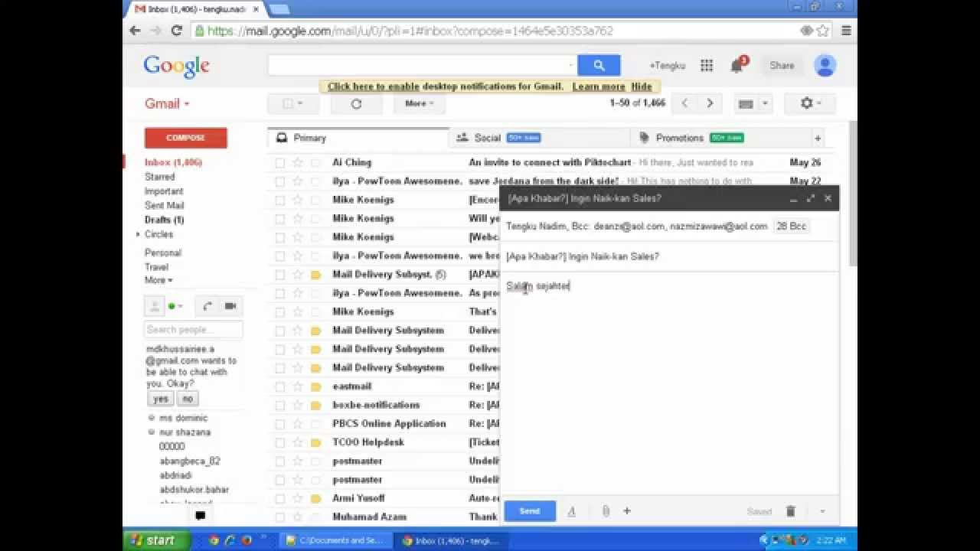Viewport: 980px width, 551px height.
Task: Open the Starred folder
Action: [159, 177]
